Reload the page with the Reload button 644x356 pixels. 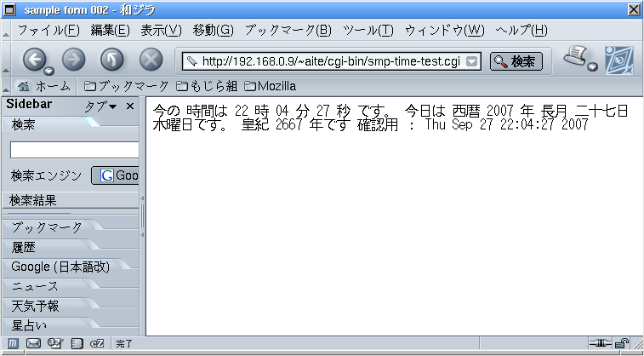coord(111,60)
